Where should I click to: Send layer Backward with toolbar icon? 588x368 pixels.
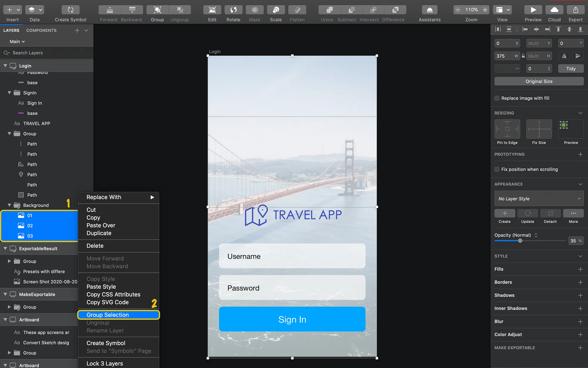point(132,10)
